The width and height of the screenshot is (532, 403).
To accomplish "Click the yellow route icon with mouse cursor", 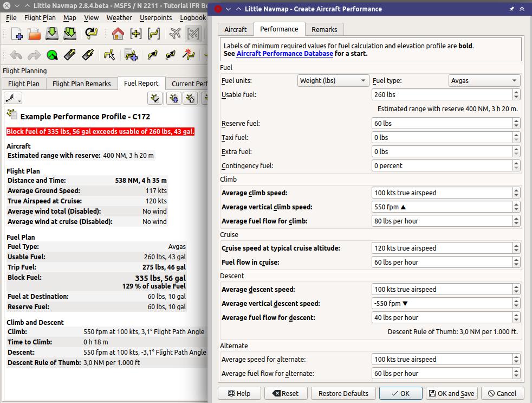I will pos(109,55).
